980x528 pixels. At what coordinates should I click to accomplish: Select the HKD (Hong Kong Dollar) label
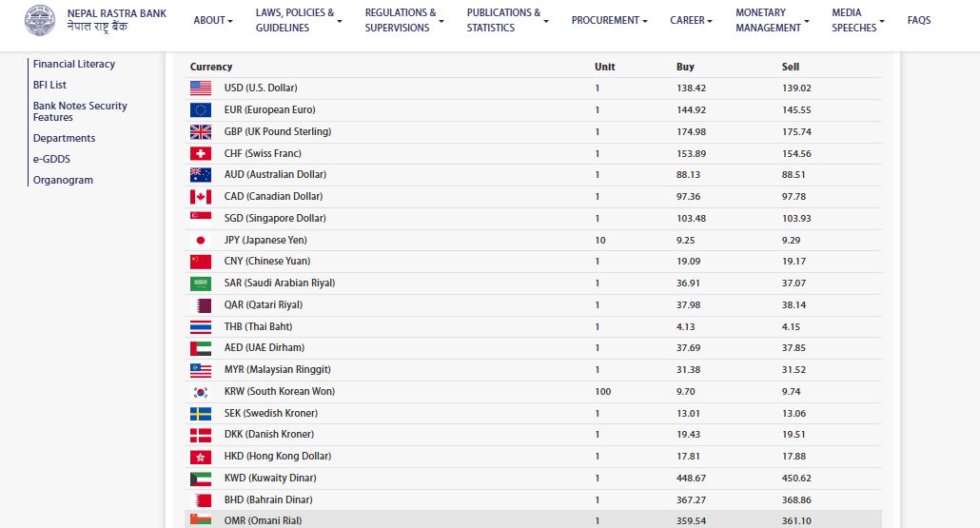tap(278, 457)
